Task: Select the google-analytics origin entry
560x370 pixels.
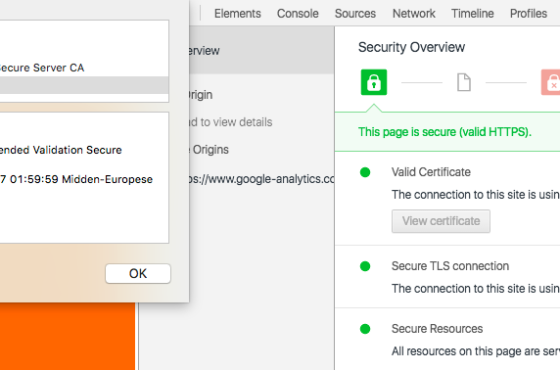Action: point(262,179)
